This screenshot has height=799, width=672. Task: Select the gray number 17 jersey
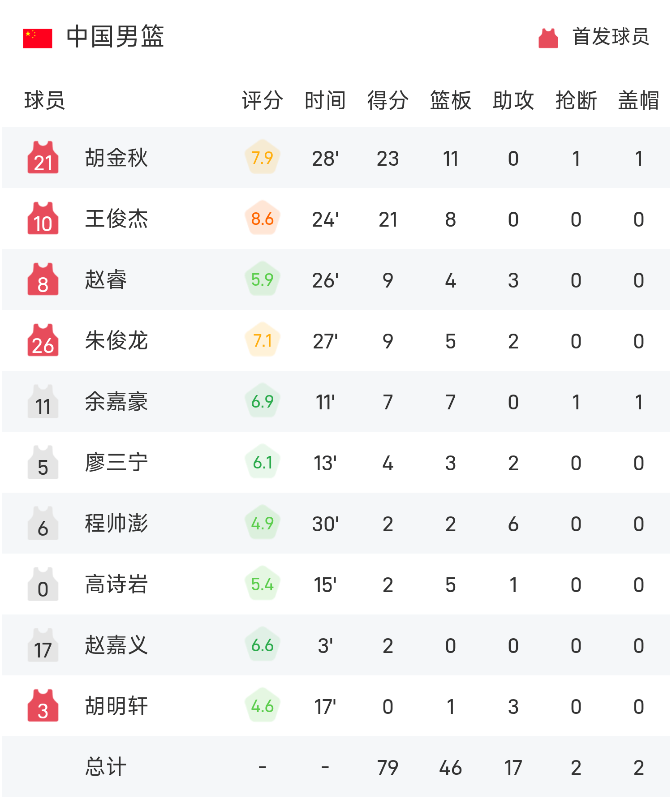[x=43, y=645]
